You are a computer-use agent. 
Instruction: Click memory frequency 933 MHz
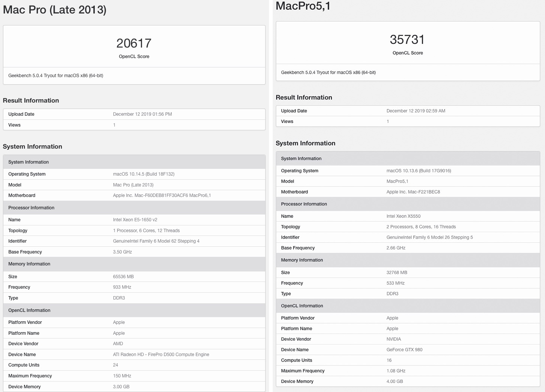tap(122, 287)
